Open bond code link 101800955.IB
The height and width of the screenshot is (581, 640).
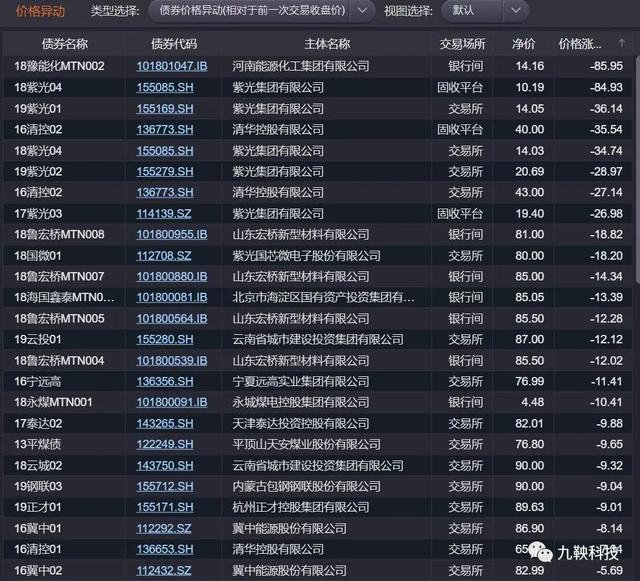(x=172, y=234)
